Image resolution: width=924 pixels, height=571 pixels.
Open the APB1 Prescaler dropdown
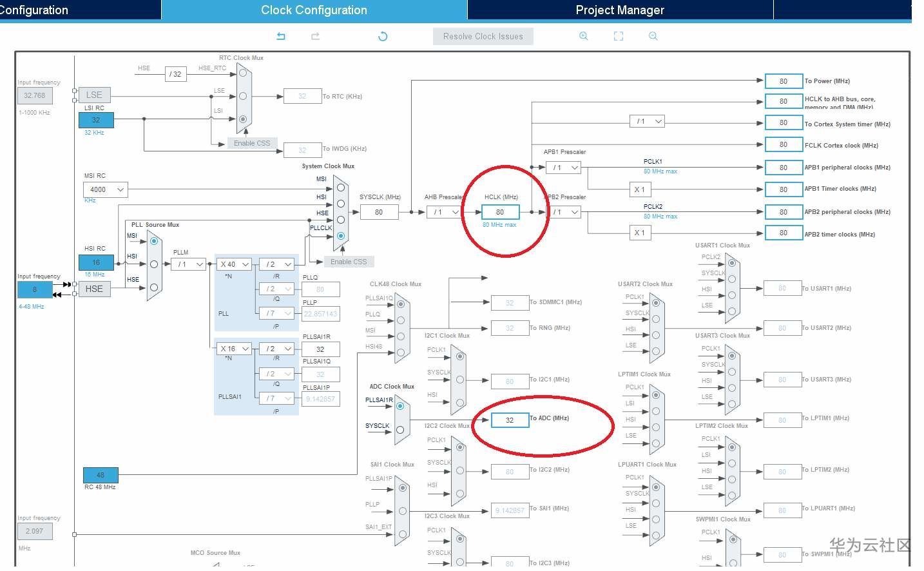tap(564, 168)
